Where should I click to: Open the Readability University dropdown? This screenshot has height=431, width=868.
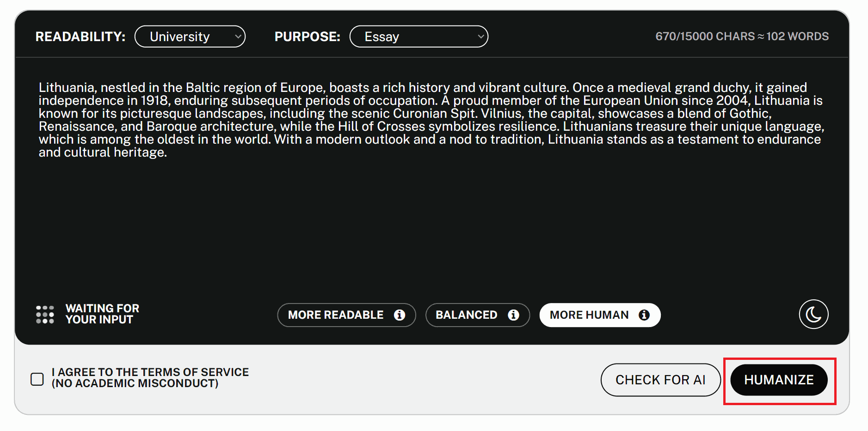[190, 36]
